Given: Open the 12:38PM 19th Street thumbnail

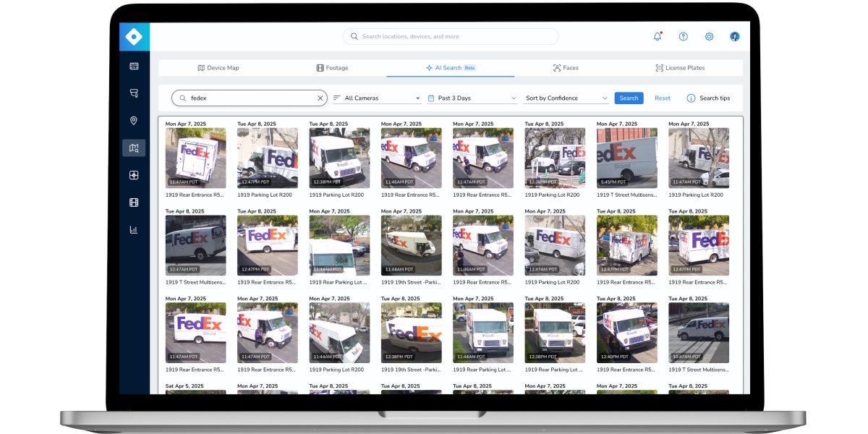Looking at the screenshot, I should pyautogui.click(x=412, y=333).
